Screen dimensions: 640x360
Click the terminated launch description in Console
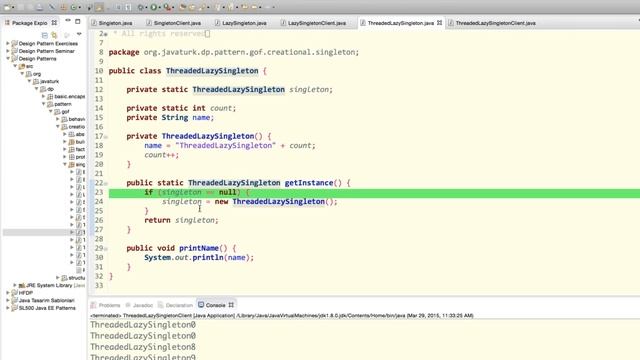coord(282,316)
